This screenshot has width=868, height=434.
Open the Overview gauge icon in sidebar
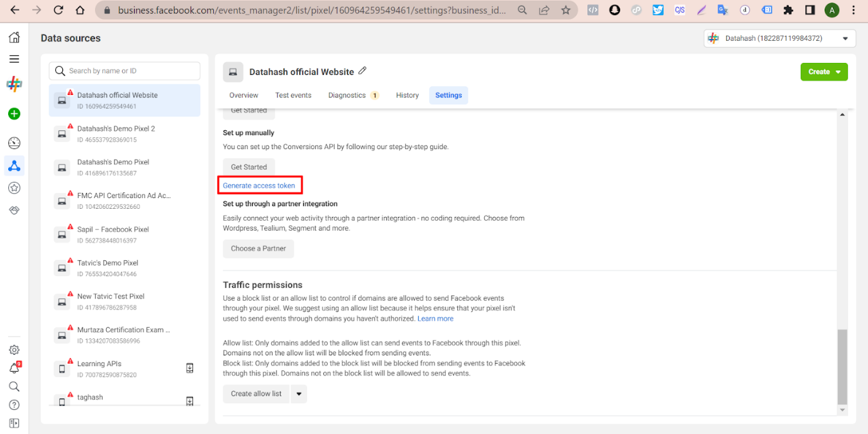point(14,143)
